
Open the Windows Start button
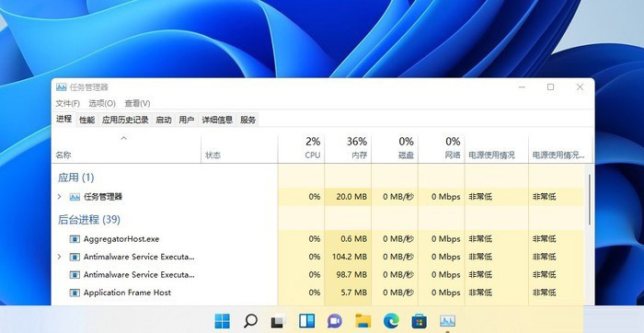click(x=223, y=321)
